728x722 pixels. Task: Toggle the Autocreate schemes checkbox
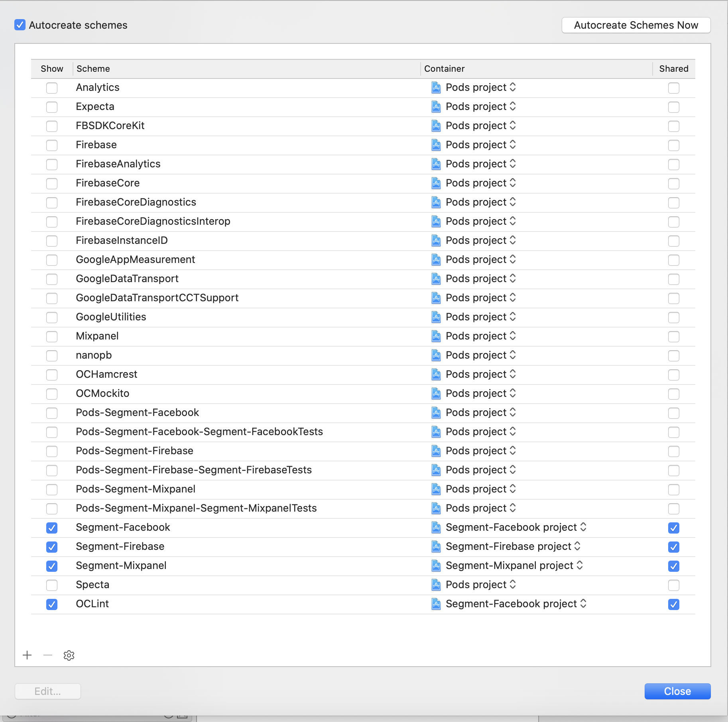coord(20,25)
